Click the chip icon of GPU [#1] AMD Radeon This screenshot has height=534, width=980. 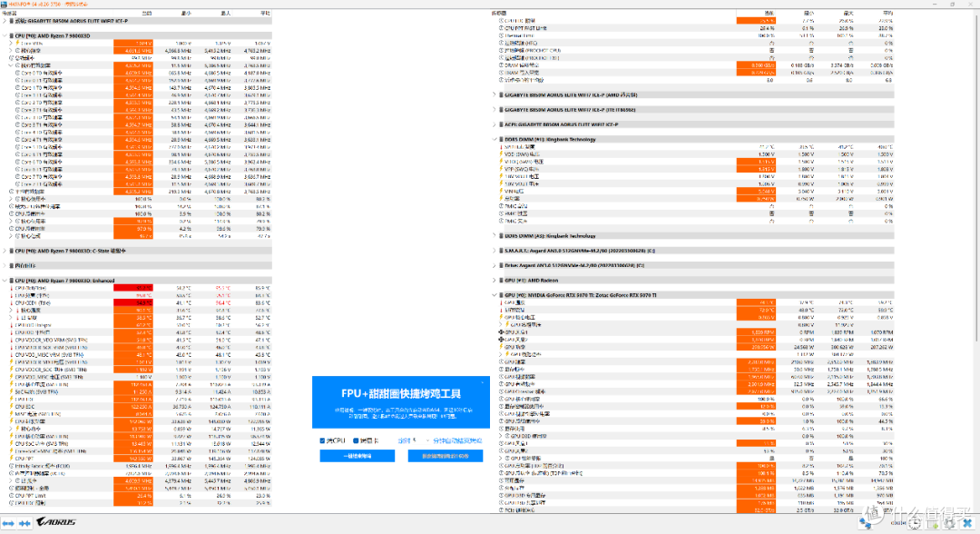[501, 280]
